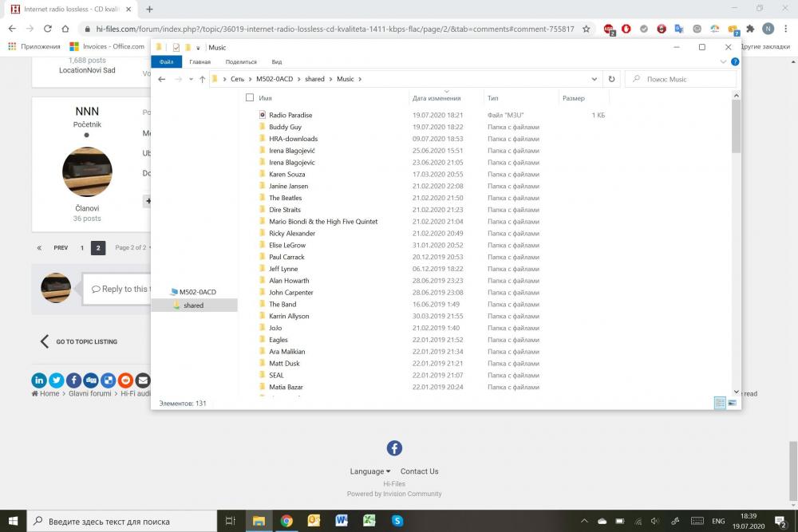
Task: Open the Google Translate extension icon
Action: click(679, 29)
